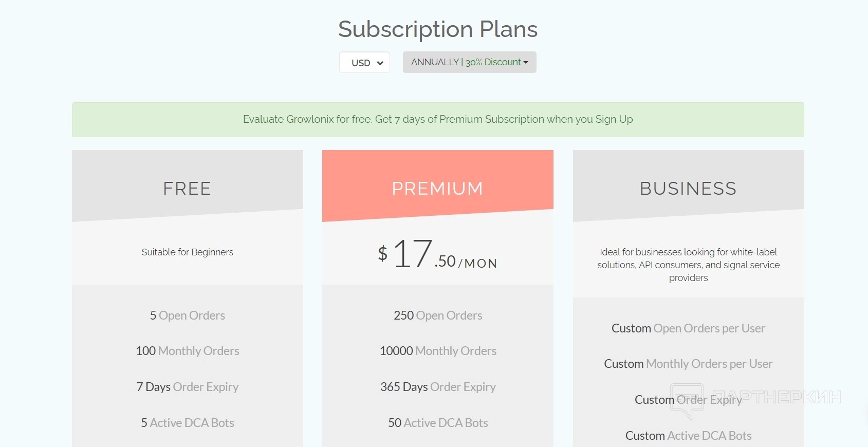Click "50 Active DCA Bots" feature line
This screenshot has height=447, width=868.
(x=438, y=423)
